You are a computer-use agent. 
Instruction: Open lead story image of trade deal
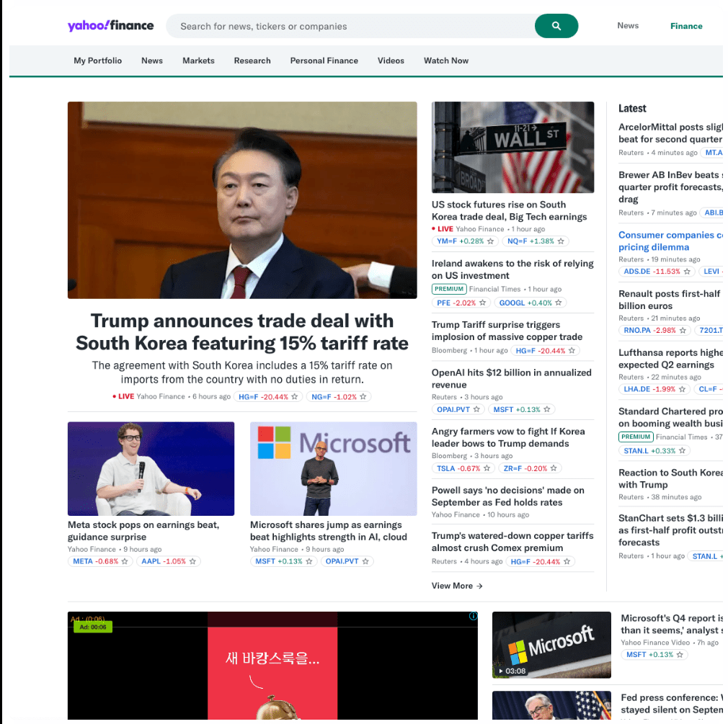point(242,200)
